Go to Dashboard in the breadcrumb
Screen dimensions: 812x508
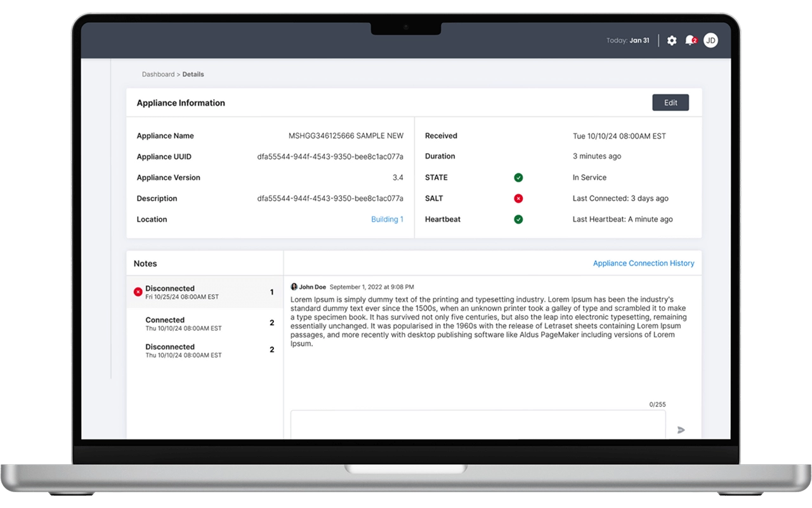pyautogui.click(x=158, y=74)
